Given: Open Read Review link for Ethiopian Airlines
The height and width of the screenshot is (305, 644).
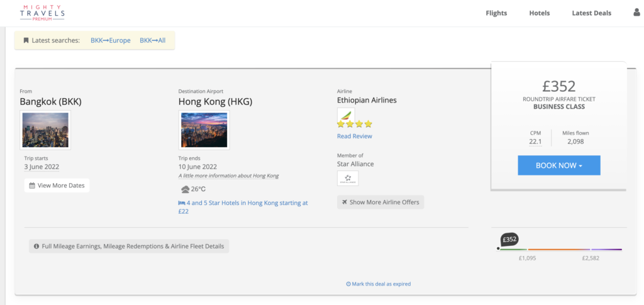Looking at the screenshot, I should pos(355,136).
